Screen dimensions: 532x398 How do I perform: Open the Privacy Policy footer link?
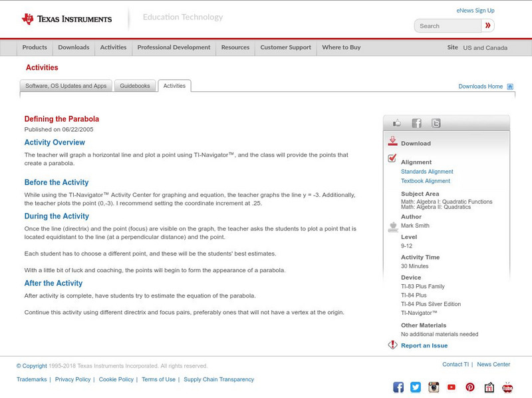coord(72,379)
